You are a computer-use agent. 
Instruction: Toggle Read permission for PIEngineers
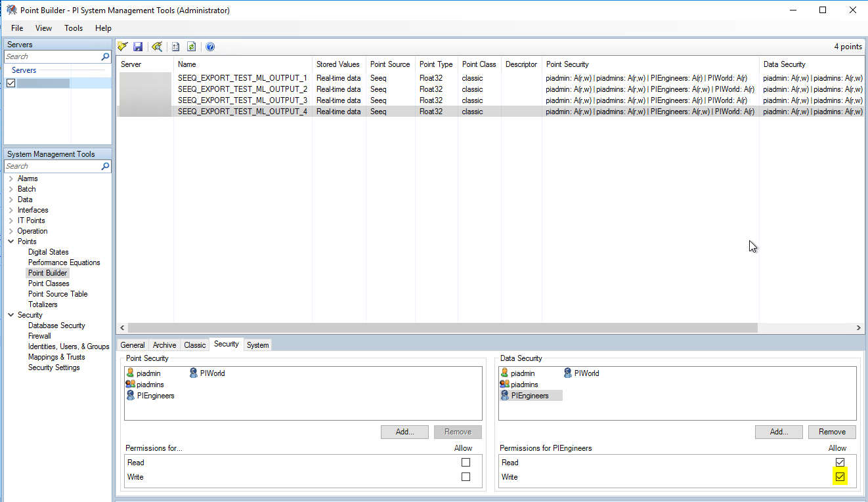(840, 463)
